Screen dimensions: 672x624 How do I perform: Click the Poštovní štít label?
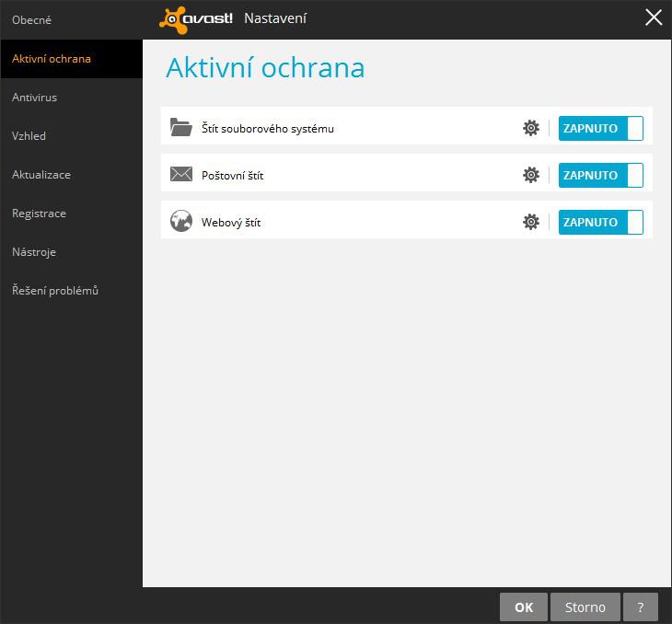232,175
